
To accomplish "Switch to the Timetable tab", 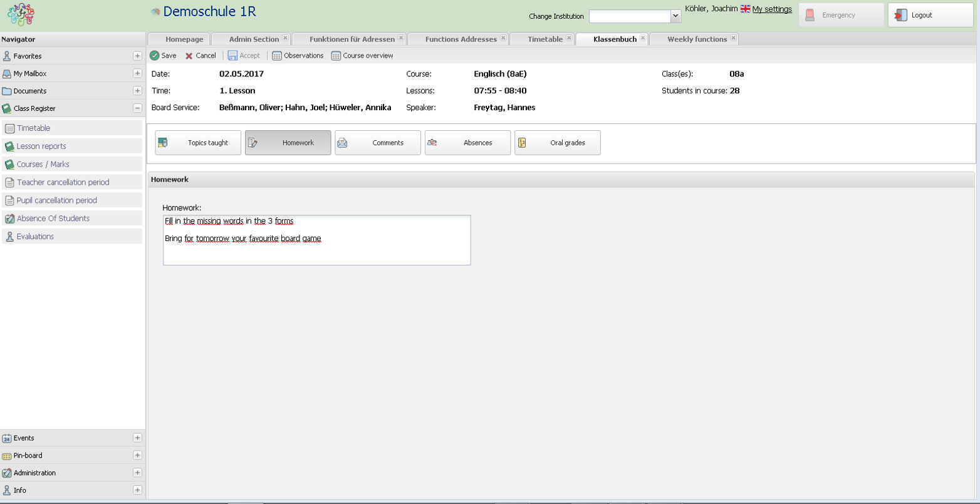I will [545, 39].
